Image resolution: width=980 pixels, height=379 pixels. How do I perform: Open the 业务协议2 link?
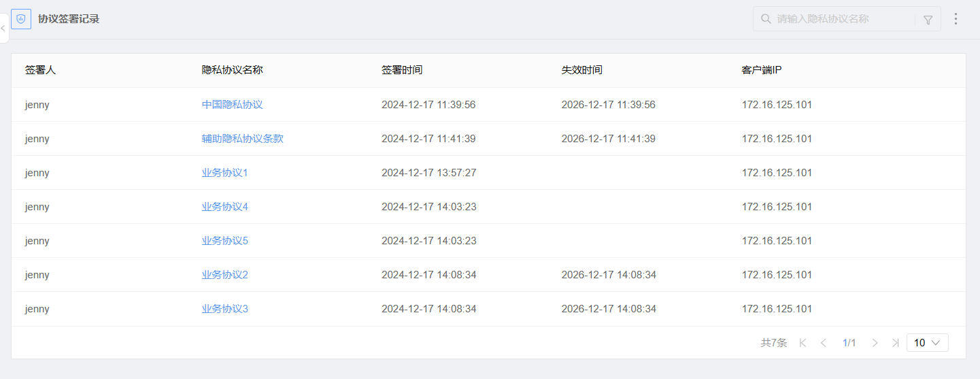[x=224, y=275]
